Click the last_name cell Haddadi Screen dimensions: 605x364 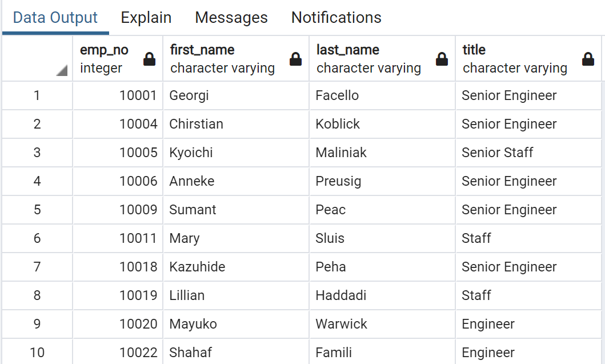pyautogui.click(x=342, y=295)
